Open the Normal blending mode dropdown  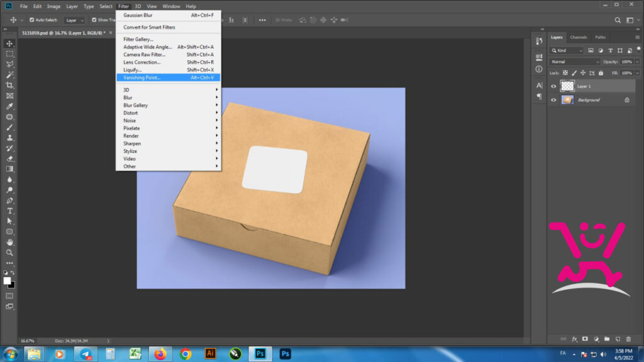(575, 62)
